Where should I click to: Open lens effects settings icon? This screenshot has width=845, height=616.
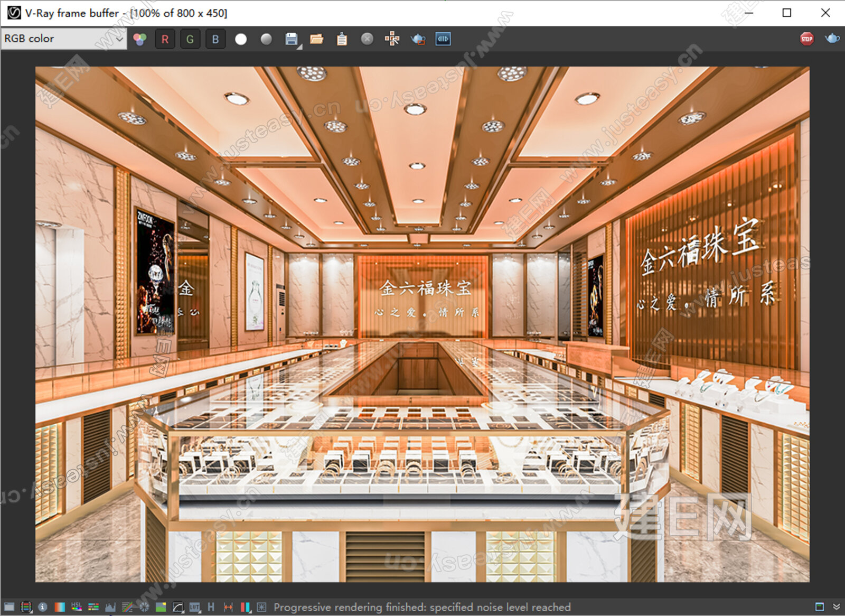[x=261, y=607]
